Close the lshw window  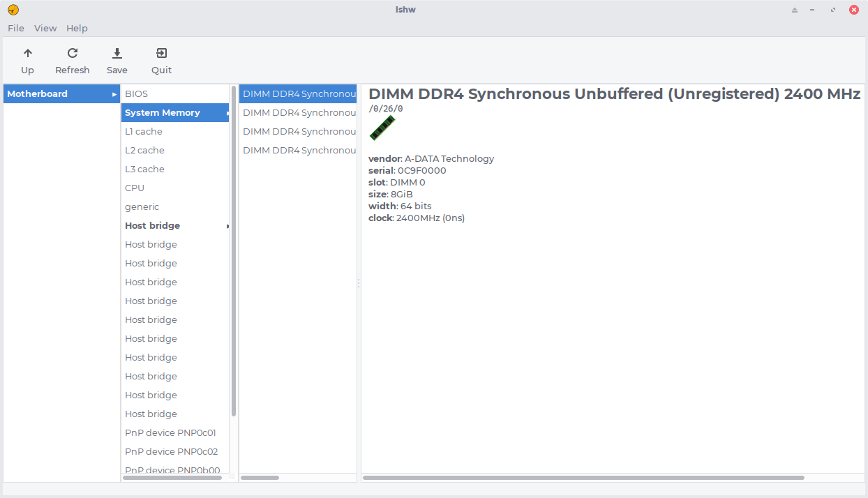[x=854, y=10]
